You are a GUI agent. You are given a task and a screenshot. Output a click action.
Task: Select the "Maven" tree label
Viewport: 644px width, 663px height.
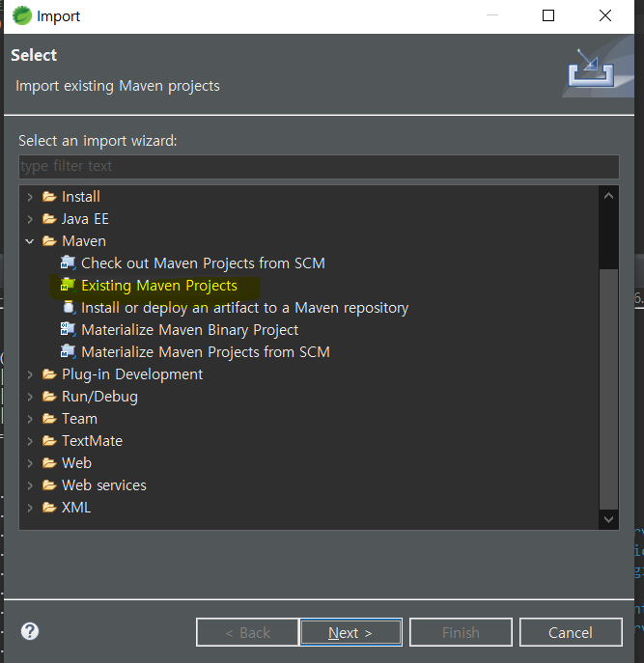coord(84,241)
